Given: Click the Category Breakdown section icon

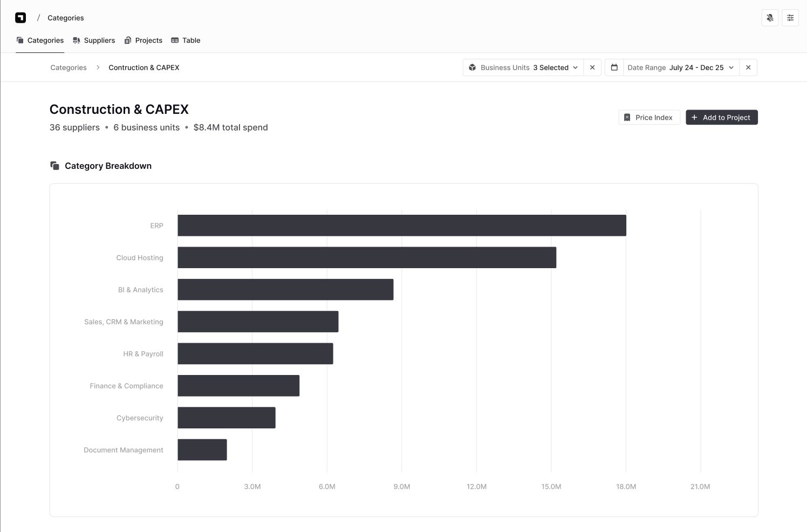Looking at the screenshot, I should click(x=54, y=166).
